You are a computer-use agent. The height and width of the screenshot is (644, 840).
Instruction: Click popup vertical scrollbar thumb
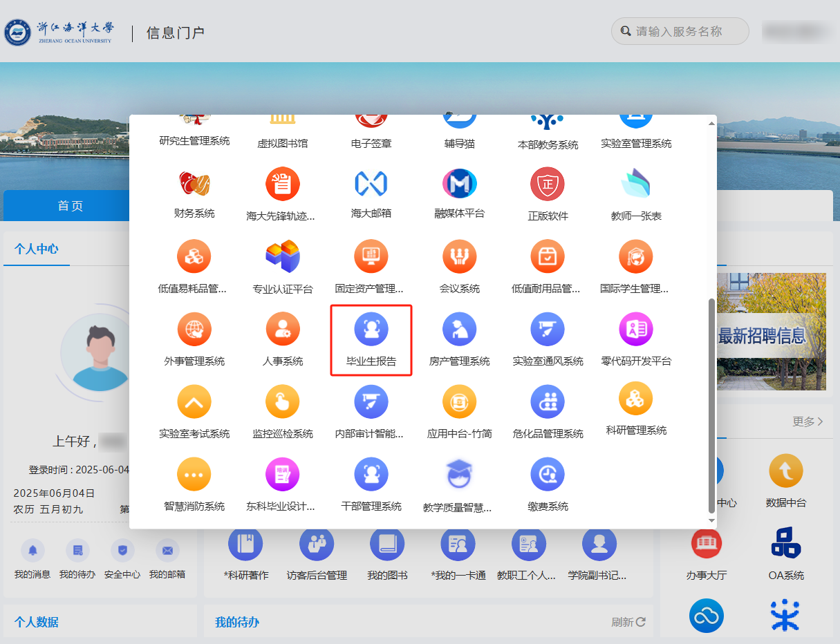click(x=711, y=406)
